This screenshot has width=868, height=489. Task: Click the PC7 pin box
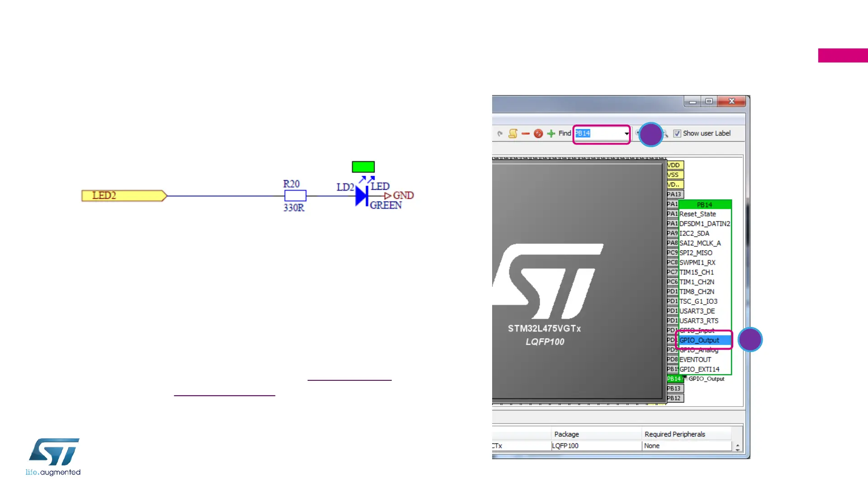(673, 272)
